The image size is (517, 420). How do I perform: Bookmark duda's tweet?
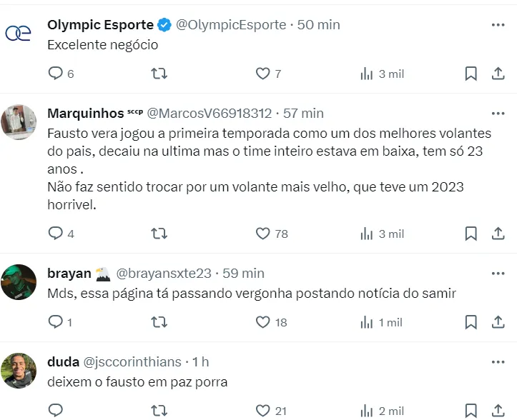coord(471,410)
